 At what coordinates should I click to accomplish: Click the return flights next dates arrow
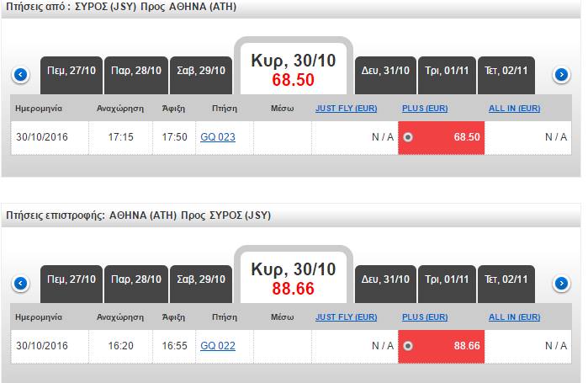click(x=562, y=283)
